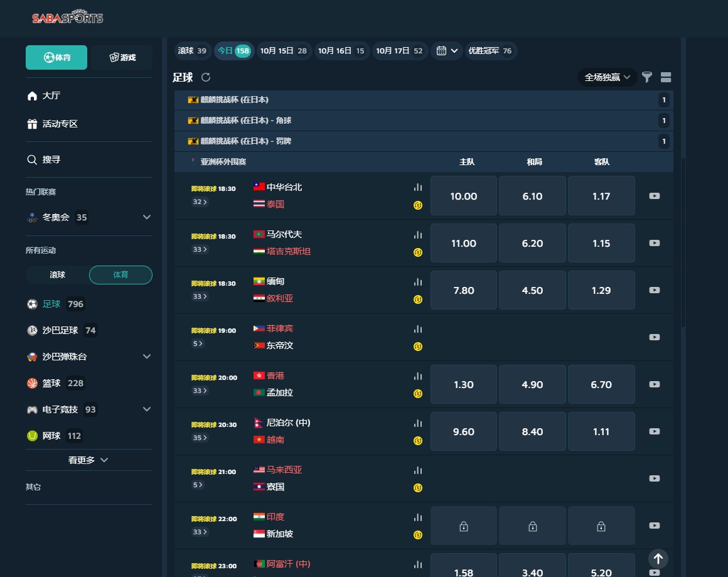Open the filter funnel icon
This screenshot has width=728, height=577.
647,77
